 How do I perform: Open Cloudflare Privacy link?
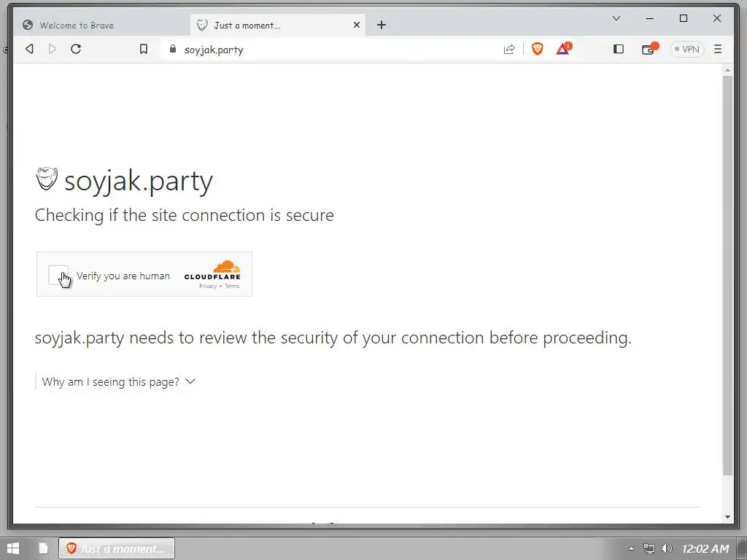tap(208, 286)
